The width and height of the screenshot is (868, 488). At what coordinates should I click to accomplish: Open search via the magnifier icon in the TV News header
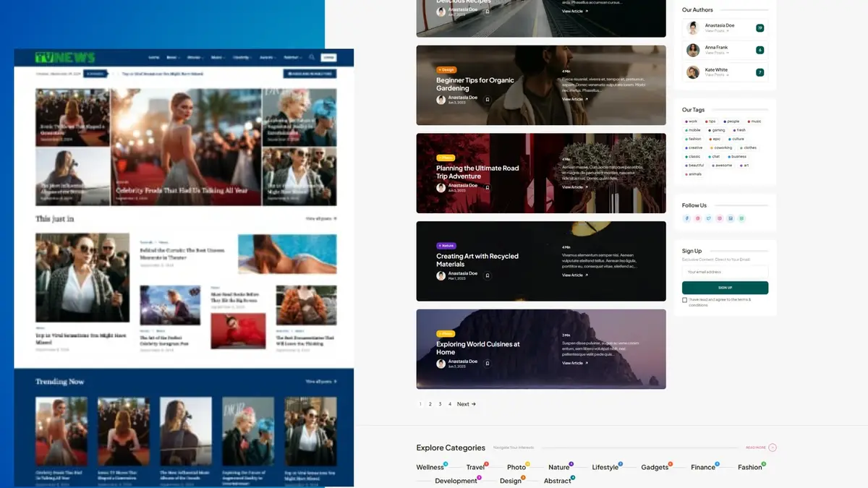tap(312, 57)
